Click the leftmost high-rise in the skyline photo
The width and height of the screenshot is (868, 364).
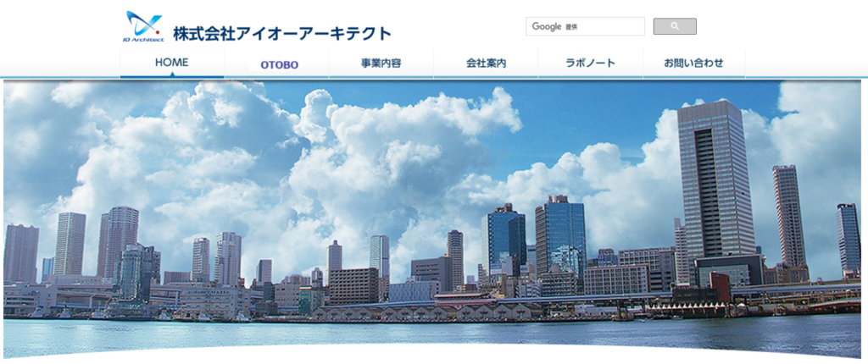coord(20,252)
